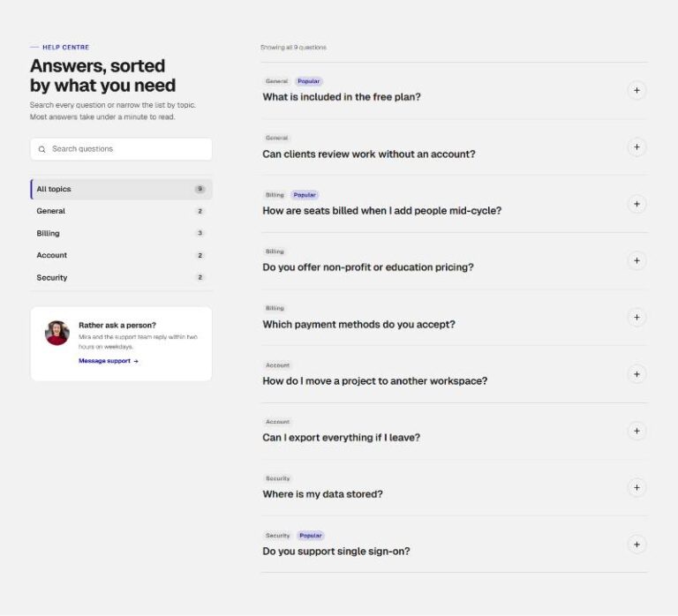
Task: Click Mira's support avatar photo
Action: (57, 333)
